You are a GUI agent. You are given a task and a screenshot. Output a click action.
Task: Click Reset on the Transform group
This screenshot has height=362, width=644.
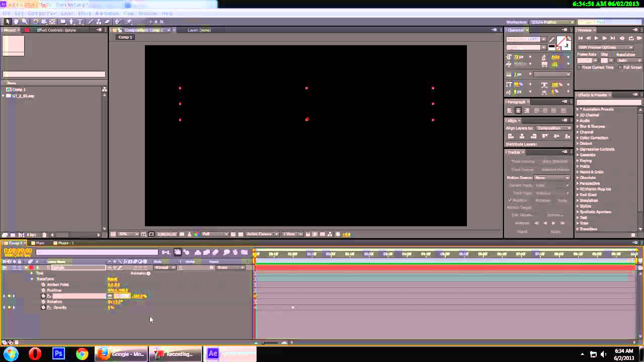pyautogui.click(x=112, y=279)
